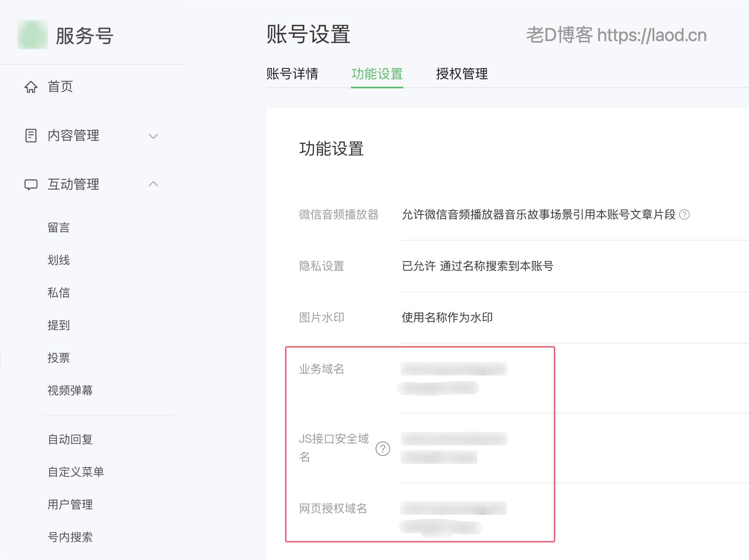Click the 服务号 account title
The height and width of the screenshot is (560, 749).
[84, 36]
